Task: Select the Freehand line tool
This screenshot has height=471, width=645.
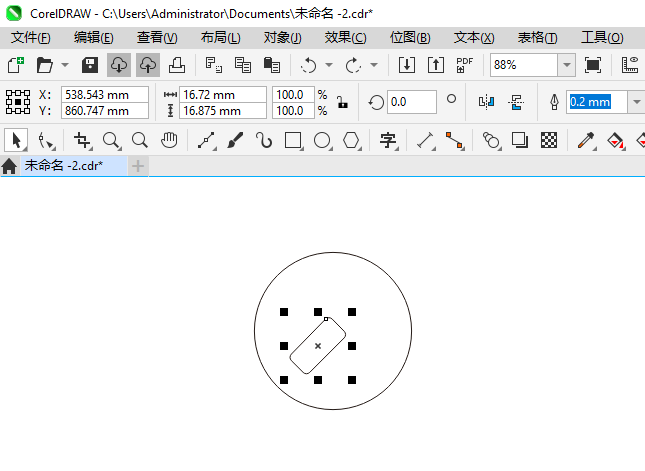Action: [x=206, y=141]
